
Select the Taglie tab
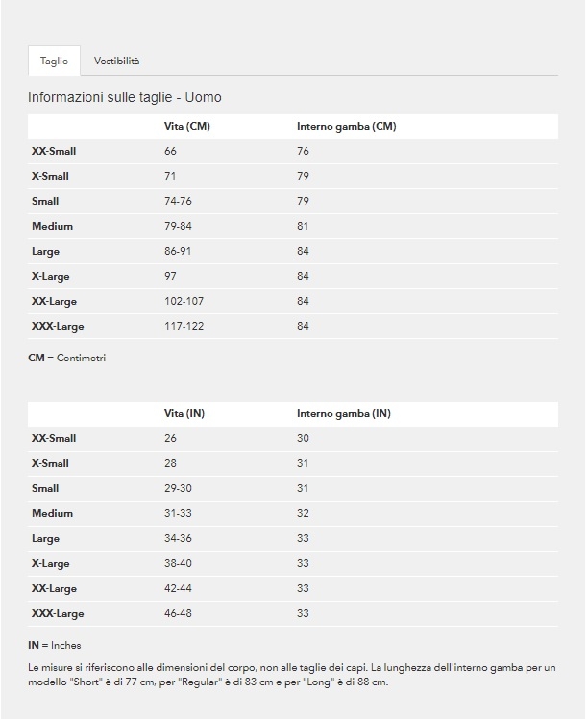(54, 61)
